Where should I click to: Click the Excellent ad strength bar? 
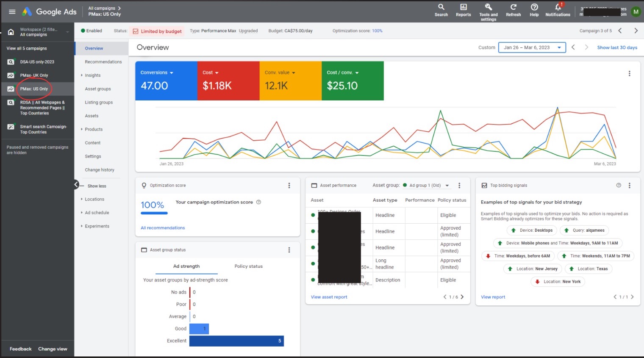pos(236,341)
